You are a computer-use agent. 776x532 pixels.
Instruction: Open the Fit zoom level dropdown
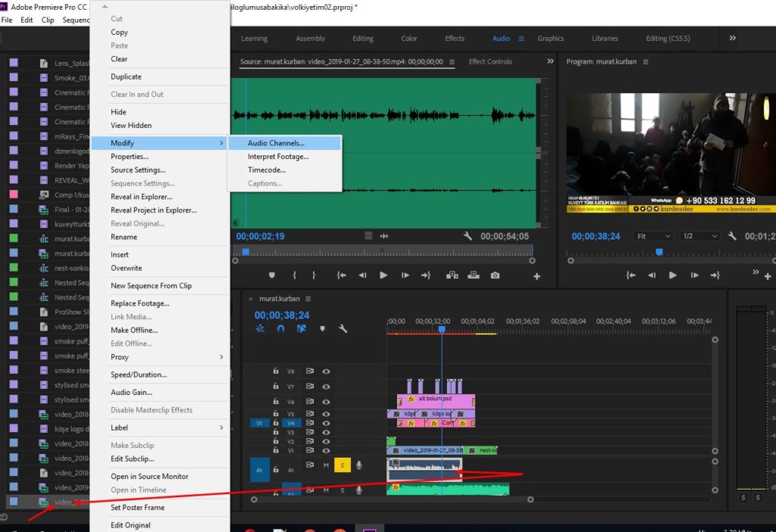(x=653, y=236)
